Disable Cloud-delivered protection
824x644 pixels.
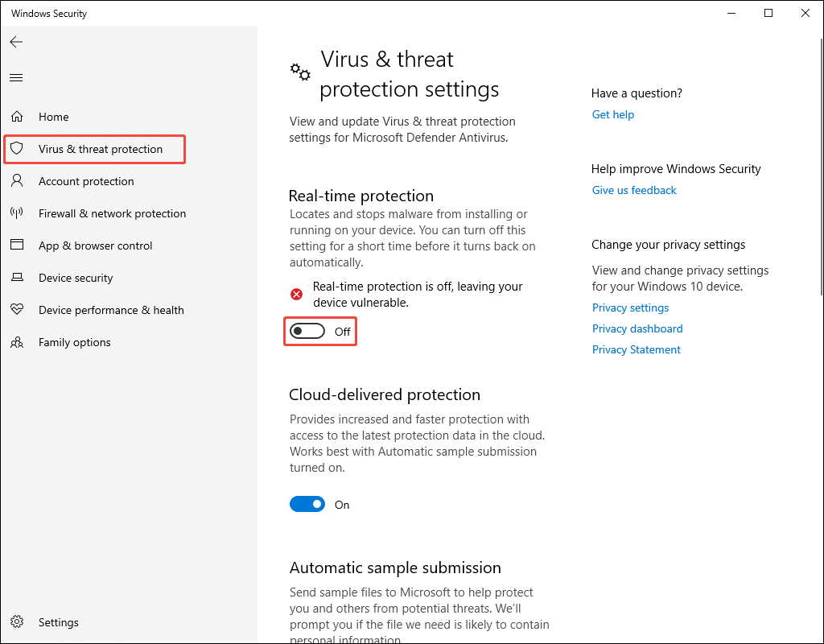pos(307,504)
